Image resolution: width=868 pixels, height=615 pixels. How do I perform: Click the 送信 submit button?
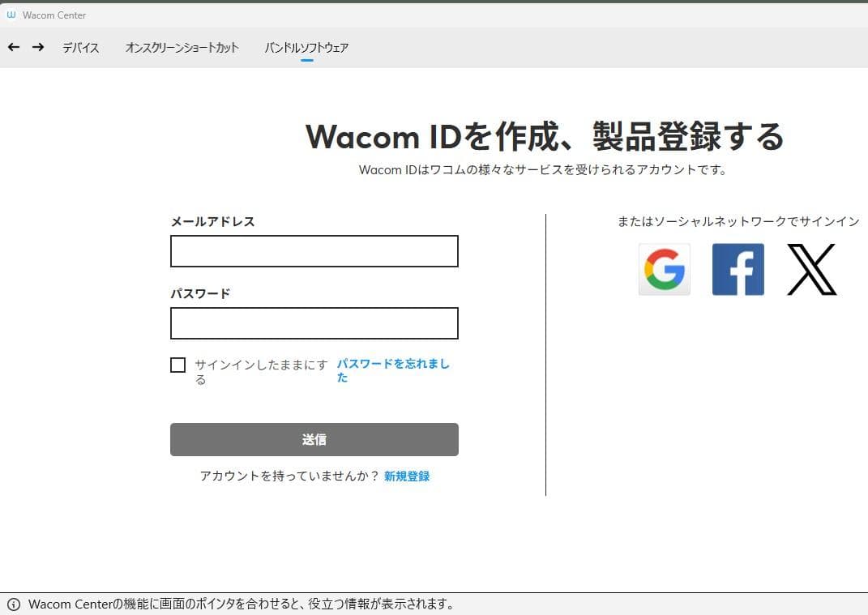[314, 439]
